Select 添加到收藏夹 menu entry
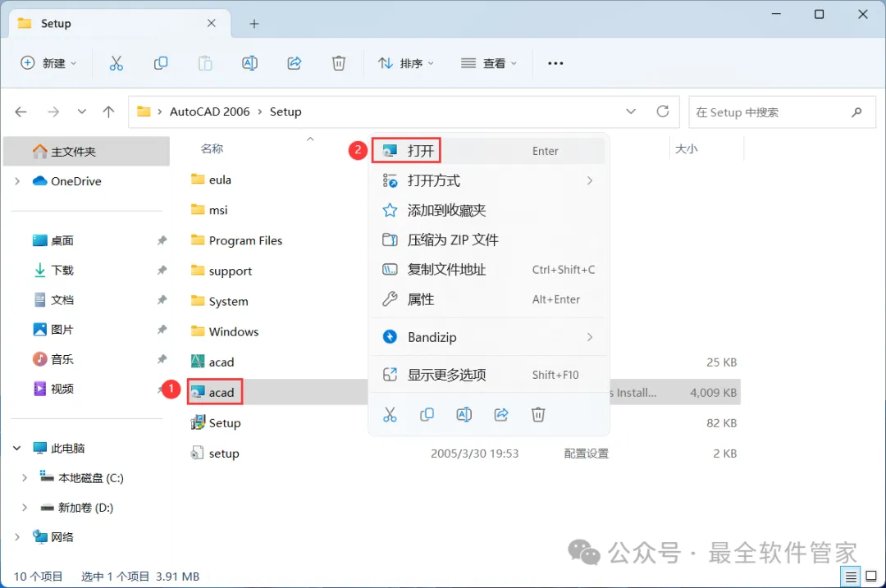This screenshot has width=886, height=588. (489, 211)
